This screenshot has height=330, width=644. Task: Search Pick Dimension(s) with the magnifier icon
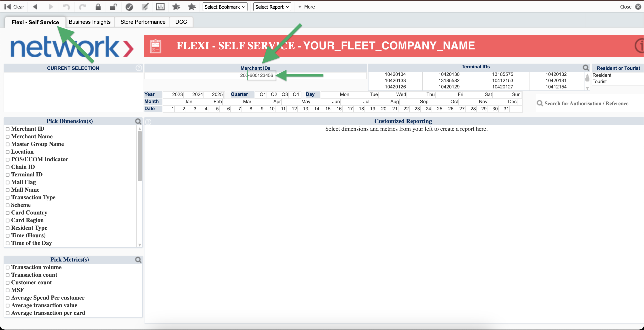point(138,121)
